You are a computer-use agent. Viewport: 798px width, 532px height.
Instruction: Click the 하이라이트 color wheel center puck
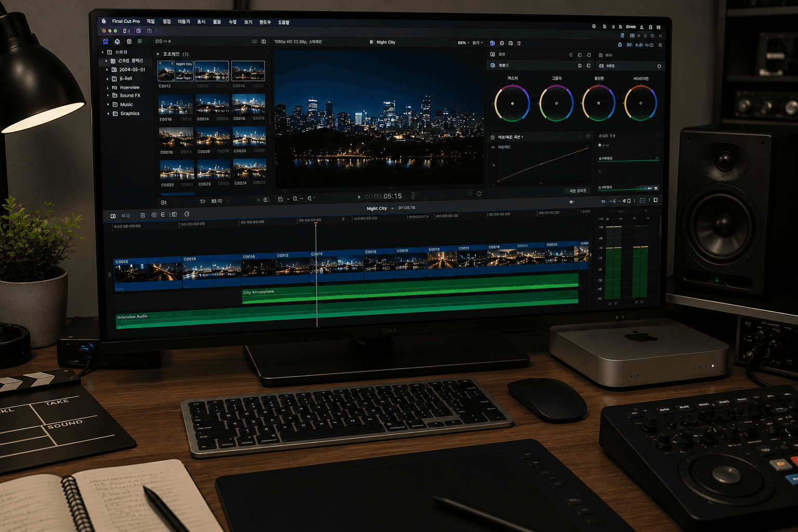pos(641,103)
